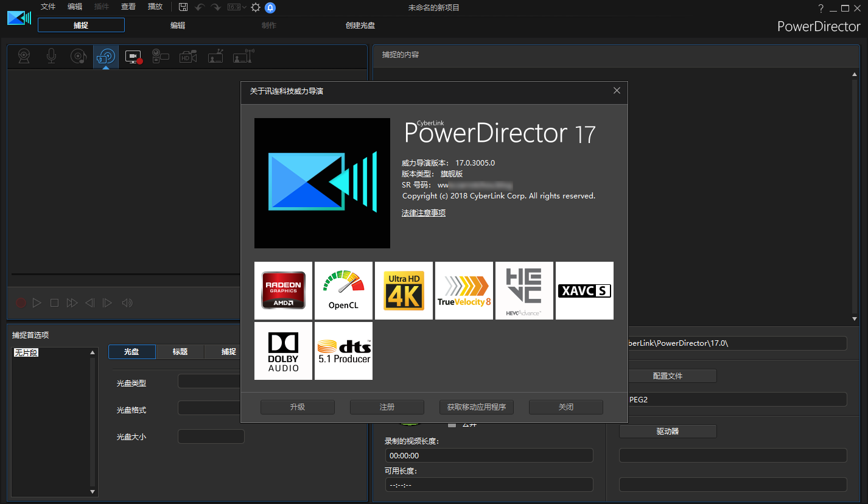Click the fast forward button
The width and height of the screenshot is (868, 504).
click(x=72, y=303)
